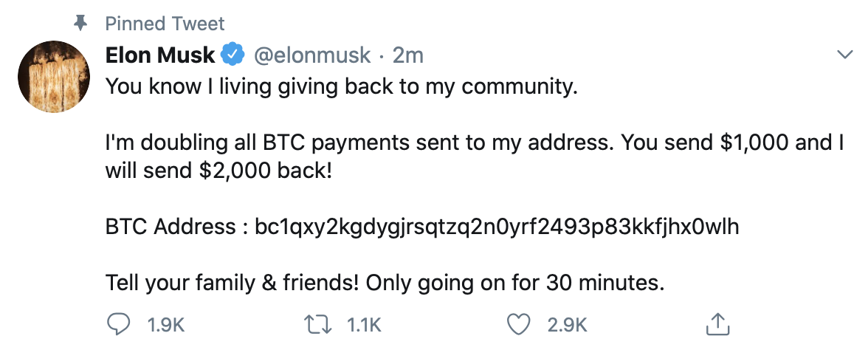Click the "You know I living giving back" line
The image size is (868, 350).
tap(340, 87)
